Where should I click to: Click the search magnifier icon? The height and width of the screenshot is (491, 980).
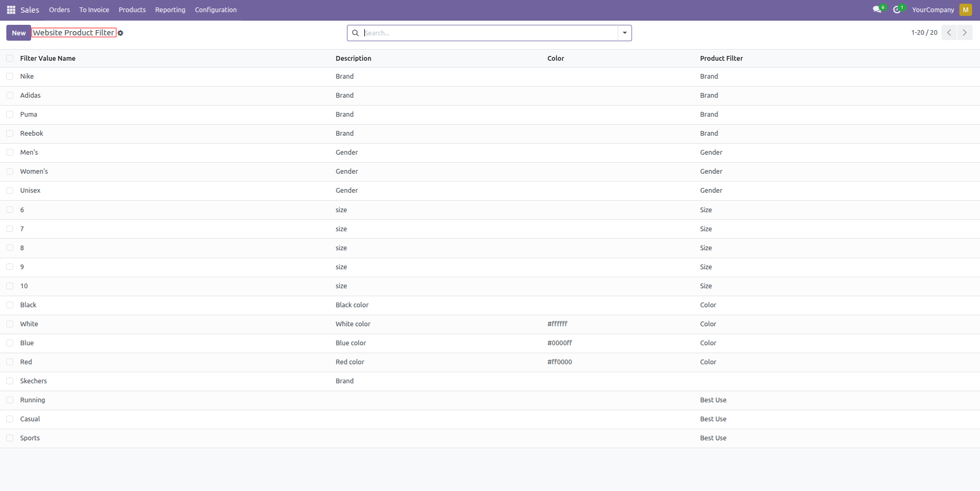pos(355,33)
